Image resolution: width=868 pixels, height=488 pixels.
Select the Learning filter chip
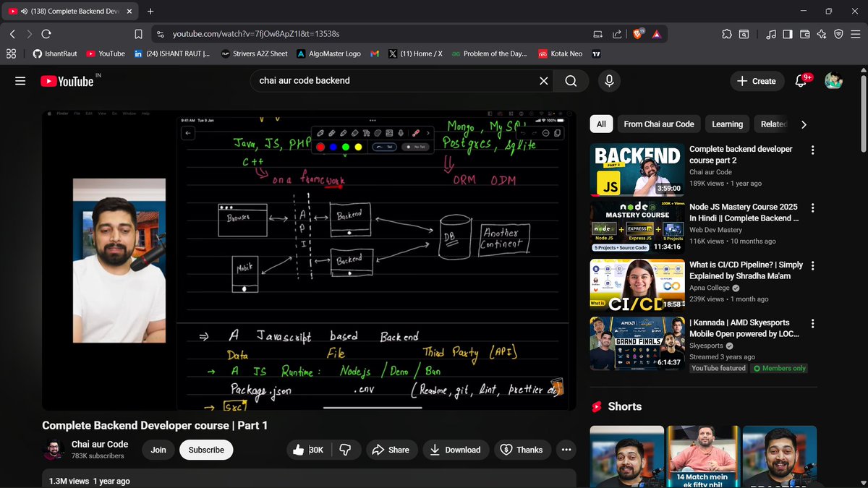[727, 124]
